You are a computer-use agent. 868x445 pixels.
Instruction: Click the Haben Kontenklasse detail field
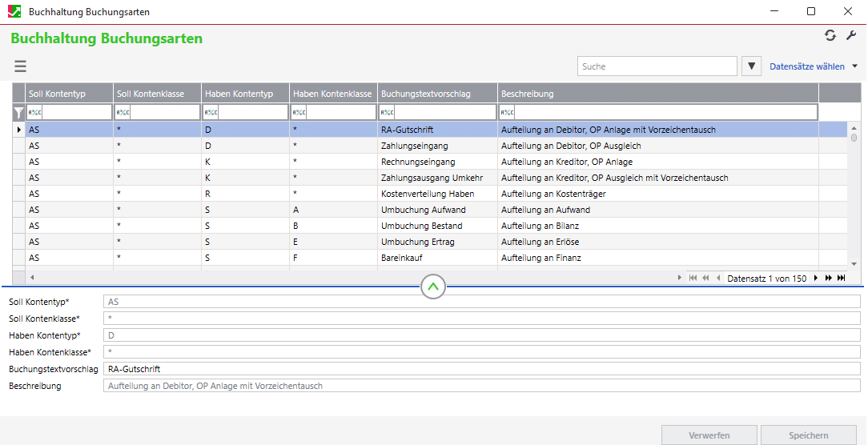pyautogui.click(x=481, y=352)
